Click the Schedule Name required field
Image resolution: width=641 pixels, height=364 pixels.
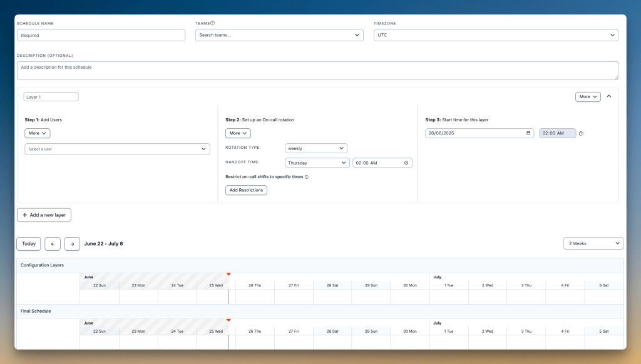point(101,35)
